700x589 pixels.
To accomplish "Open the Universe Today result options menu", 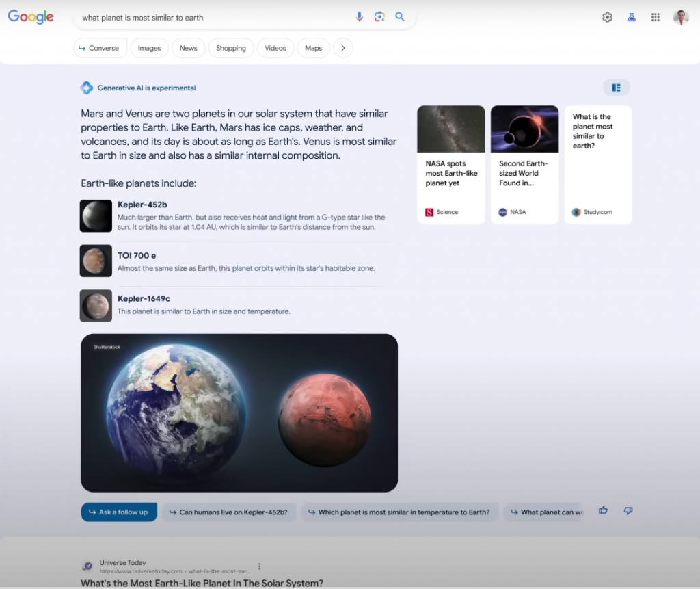I will [259, 566].
